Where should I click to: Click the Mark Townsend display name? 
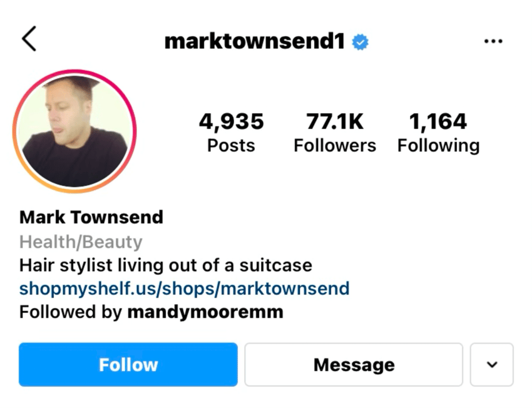tap(91, 217)
